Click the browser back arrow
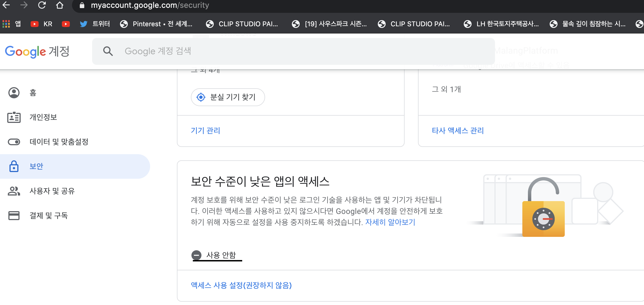Viewport: 644px width, 305px height. click(x=6, y=5)
